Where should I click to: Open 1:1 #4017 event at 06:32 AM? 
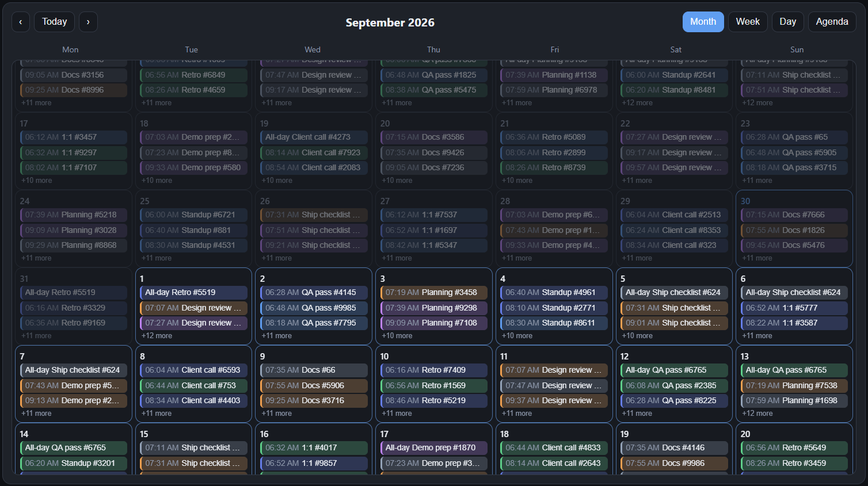click(x=314, y=447)
